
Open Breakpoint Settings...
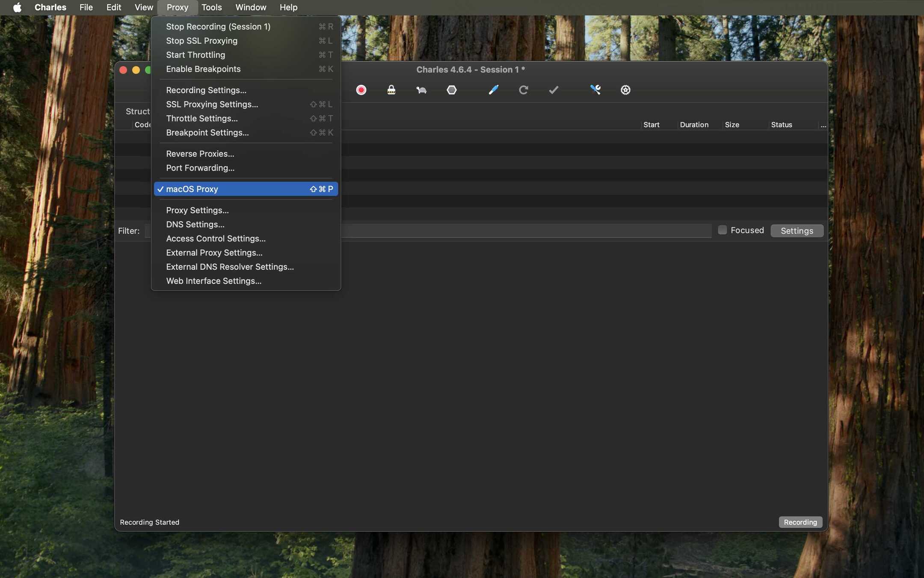click(246, 132)
